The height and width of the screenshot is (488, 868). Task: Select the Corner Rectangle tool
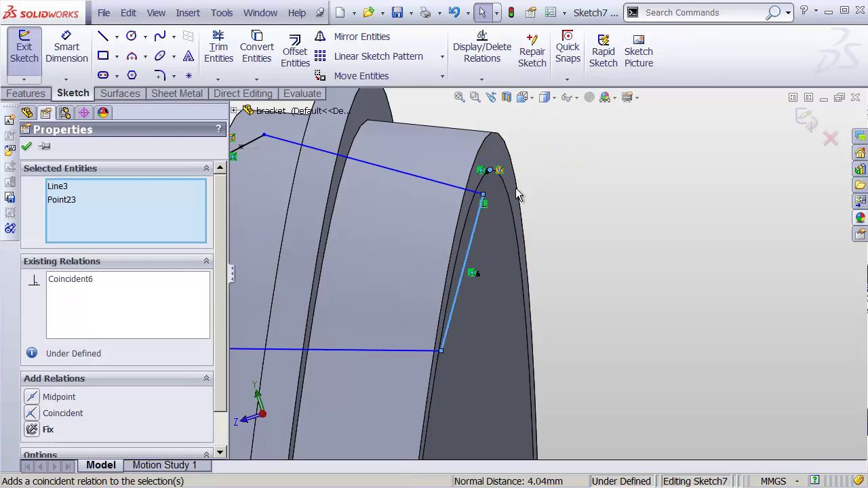(103, 56)
